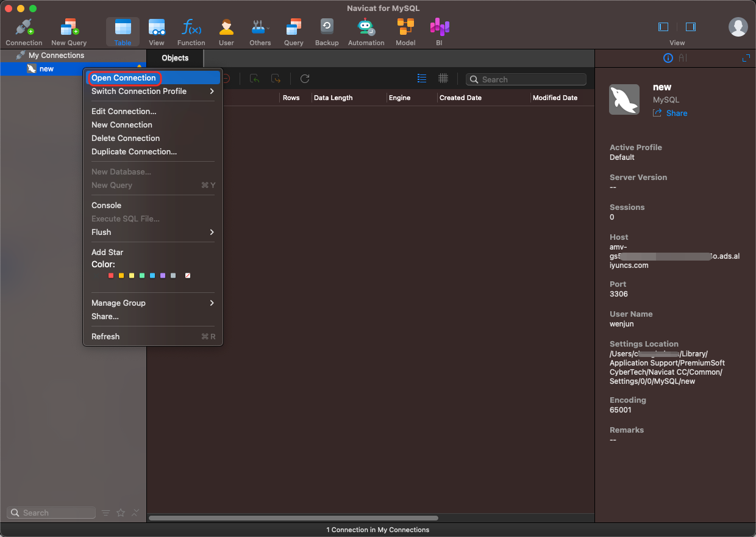Viewport: 756px width, 537px height.
Task: Sort by the Rows column header
Action: pos(291,98)
